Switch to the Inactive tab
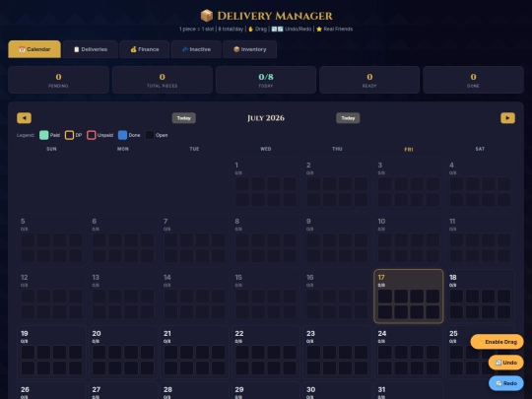This screenshot has height=399, width=532. click(196, 49)
